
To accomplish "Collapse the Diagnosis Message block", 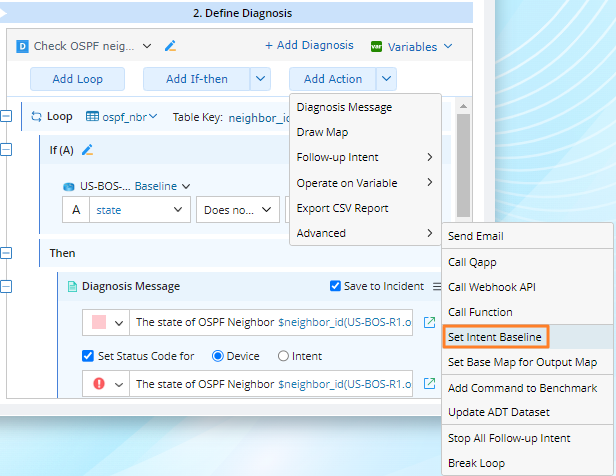I will tap(6, 286).
